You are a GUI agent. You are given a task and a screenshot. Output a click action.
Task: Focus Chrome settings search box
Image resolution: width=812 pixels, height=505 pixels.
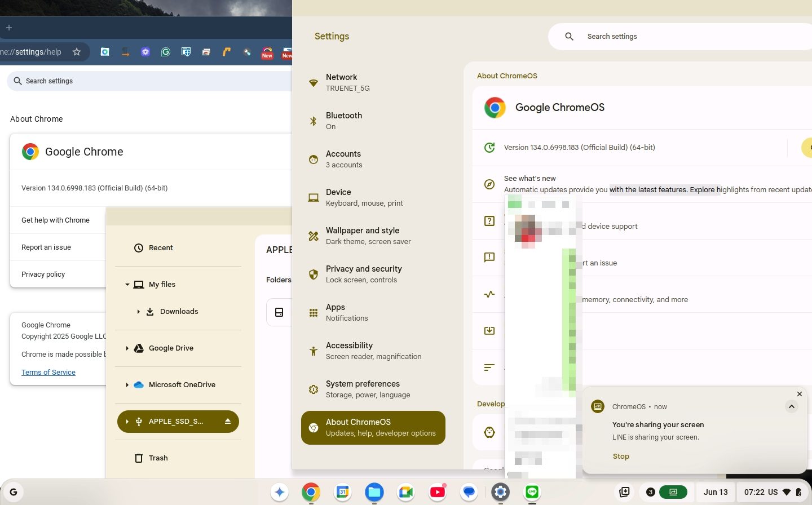[x=149, y=81]
